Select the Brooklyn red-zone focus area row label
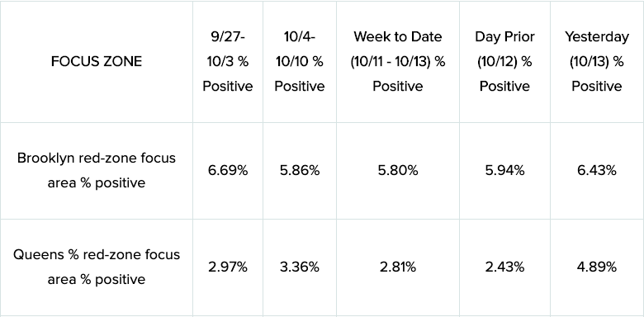644x317 pixels. point(97,170)
